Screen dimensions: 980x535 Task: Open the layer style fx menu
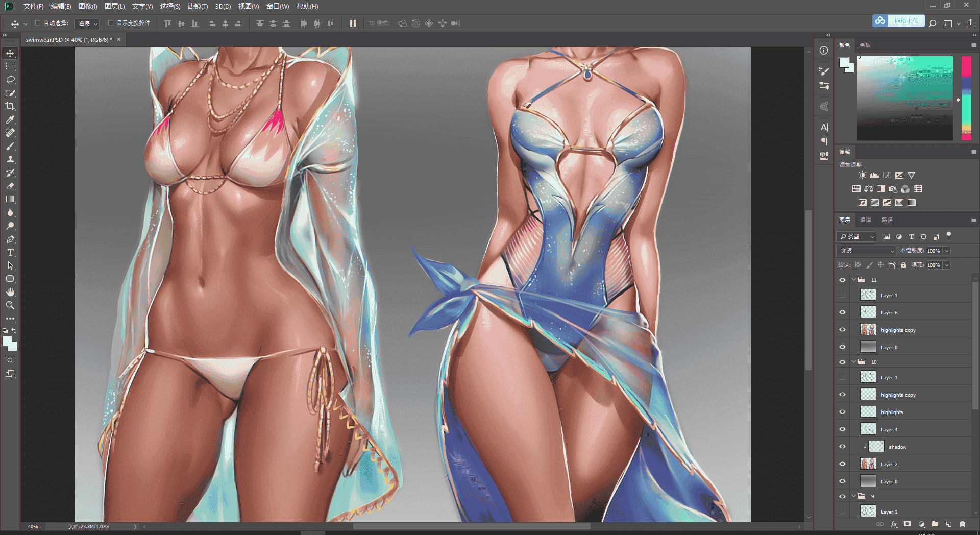(894, 524)
